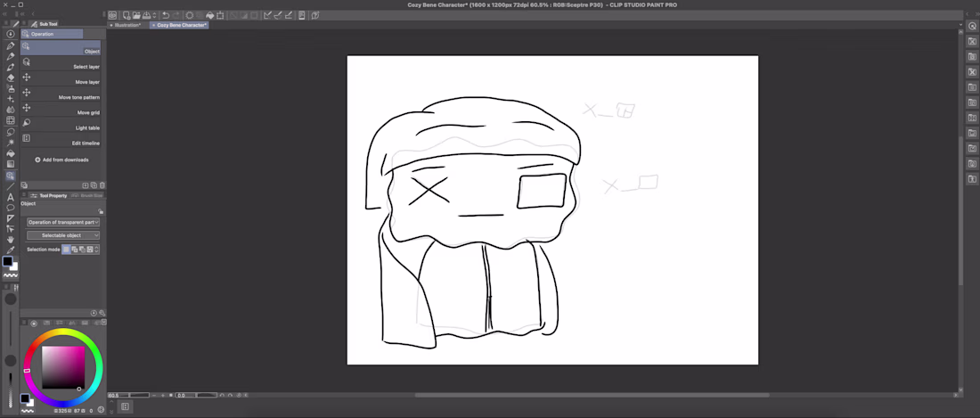Viewport: 980px width, 418px height.
Task: Choose the 'Move layer' sub tool
Action: click(61, 78)
